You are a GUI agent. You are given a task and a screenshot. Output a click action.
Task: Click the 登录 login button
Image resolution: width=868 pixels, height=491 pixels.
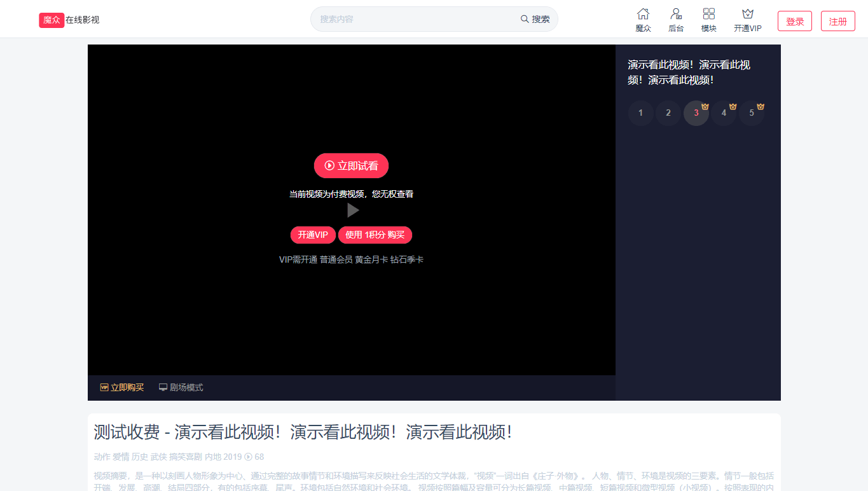(795, 21)
